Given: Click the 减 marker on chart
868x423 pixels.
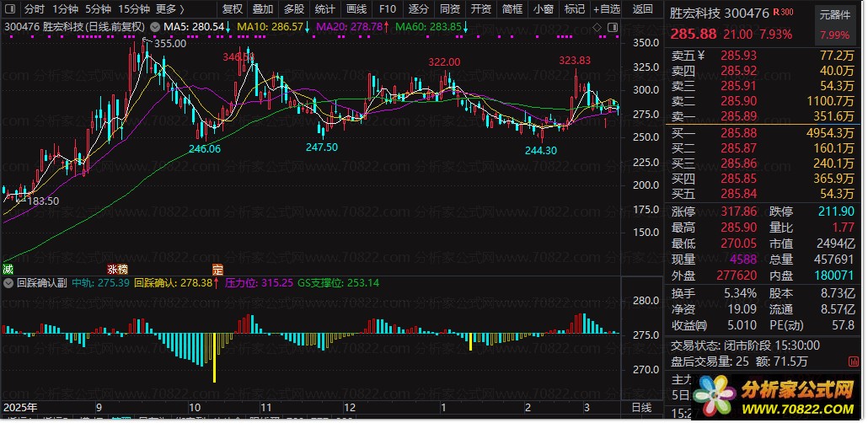Looking at the screenshot, I should 8,270.
